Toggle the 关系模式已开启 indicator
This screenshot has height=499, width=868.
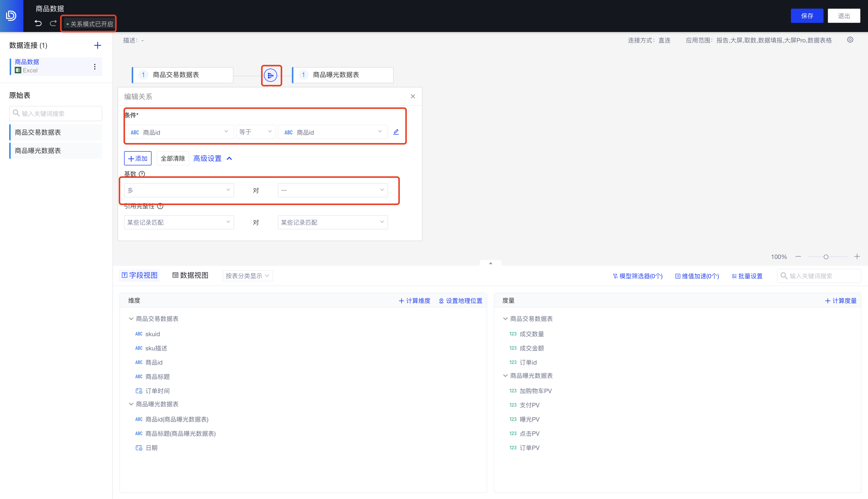point(89,24)
